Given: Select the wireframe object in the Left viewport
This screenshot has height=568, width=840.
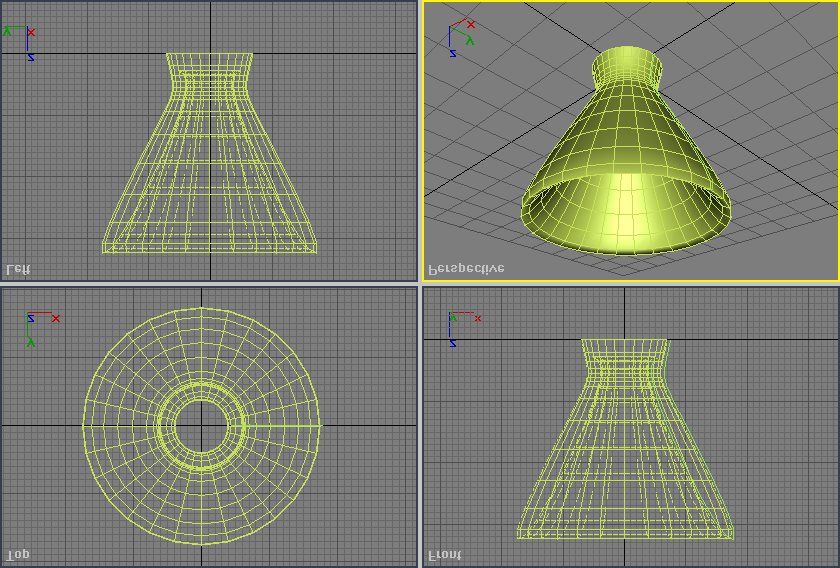Looking at the screenshot, I should 209,153.
